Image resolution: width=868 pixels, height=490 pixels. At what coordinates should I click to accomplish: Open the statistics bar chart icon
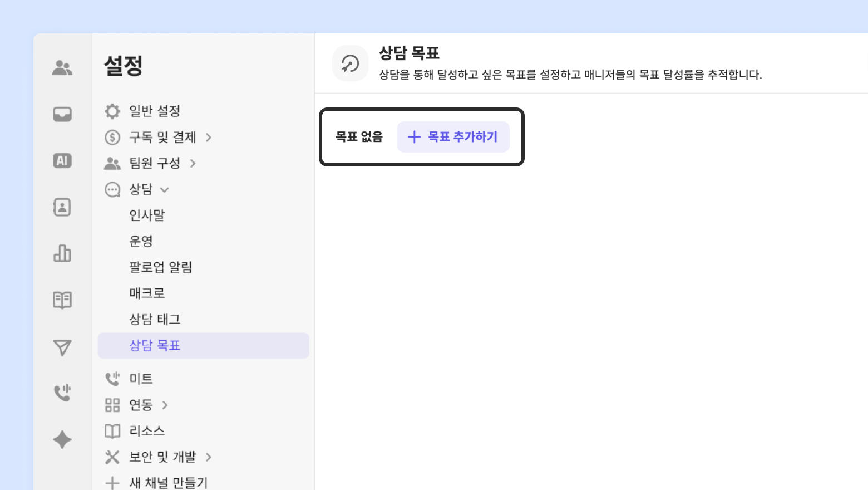pyautogui.click(x=62, y=253)
